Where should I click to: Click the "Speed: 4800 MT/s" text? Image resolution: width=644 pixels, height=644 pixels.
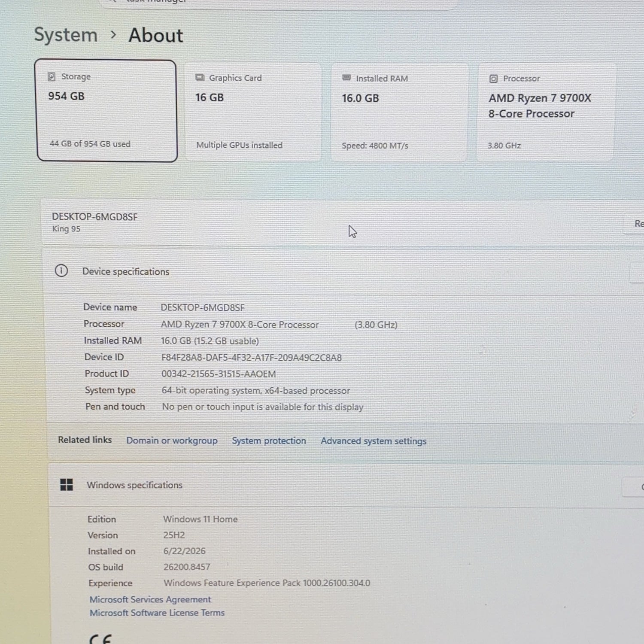click(375, 146)
